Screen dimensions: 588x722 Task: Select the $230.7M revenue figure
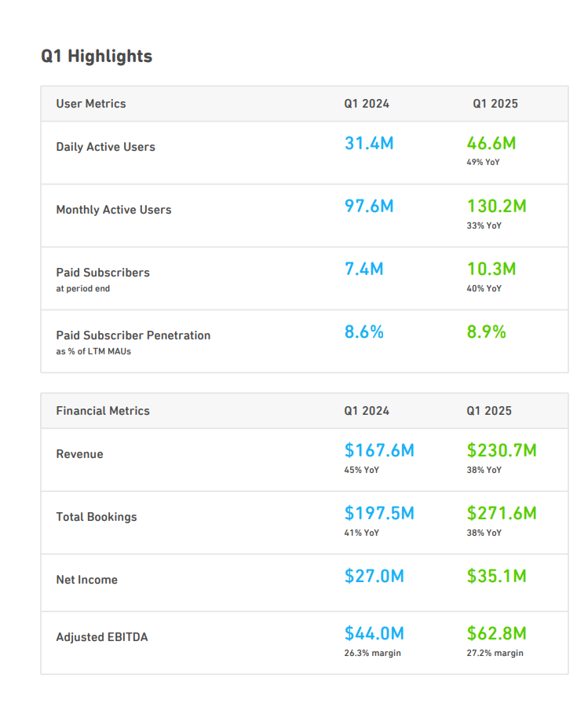pyautogui.click(x=502, y=450)
